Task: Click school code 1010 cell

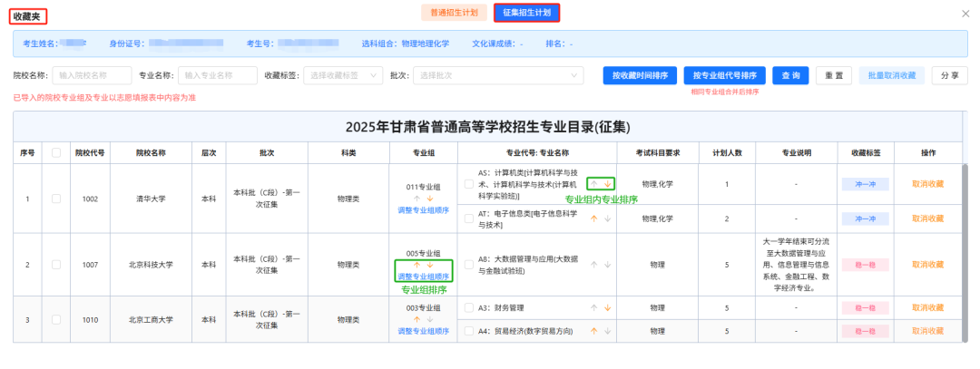Action: pyautogui.click(x=90, y=319)
